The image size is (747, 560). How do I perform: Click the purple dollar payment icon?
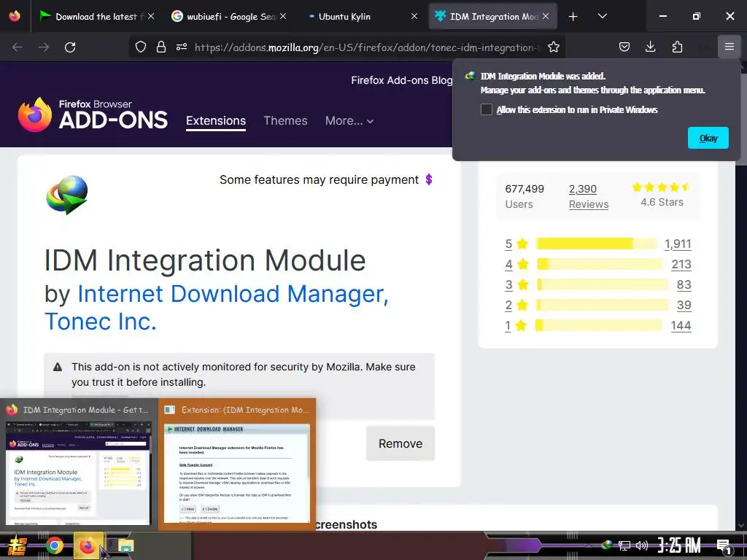[x=429, y=179]
